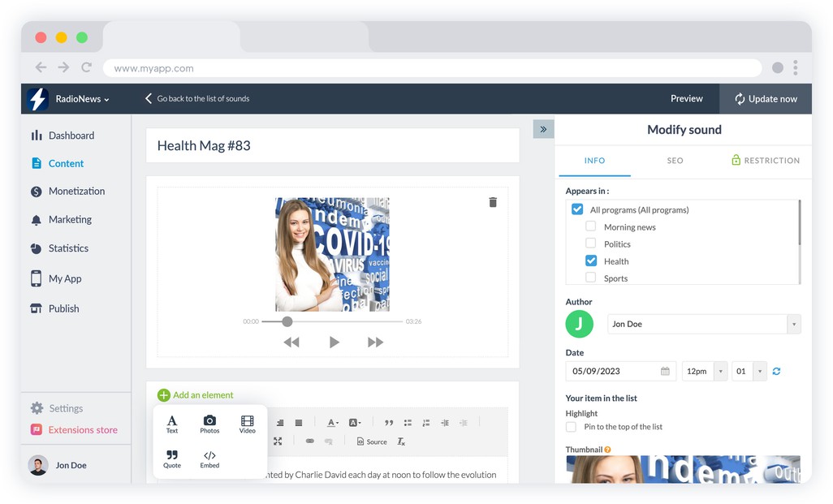This screenshot has width=833, height=504.
Task: Click the audio progress slider handle
Action: 287,321
